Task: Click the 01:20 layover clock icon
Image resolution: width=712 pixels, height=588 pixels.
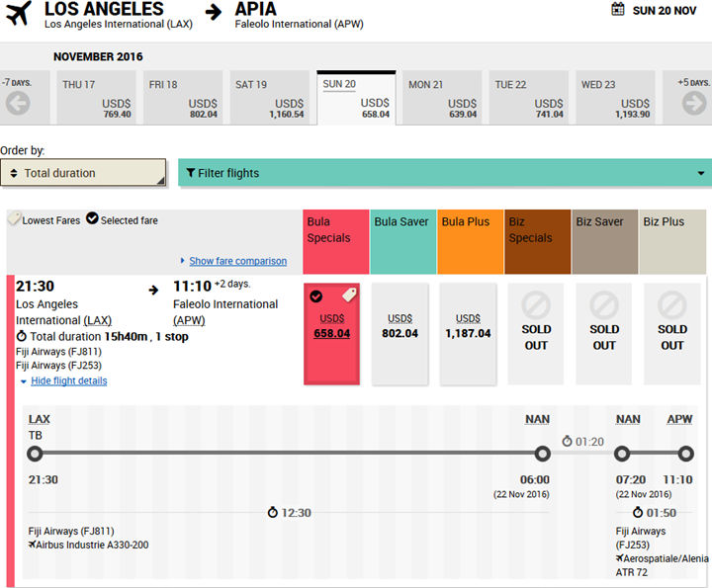Action: 567,441
